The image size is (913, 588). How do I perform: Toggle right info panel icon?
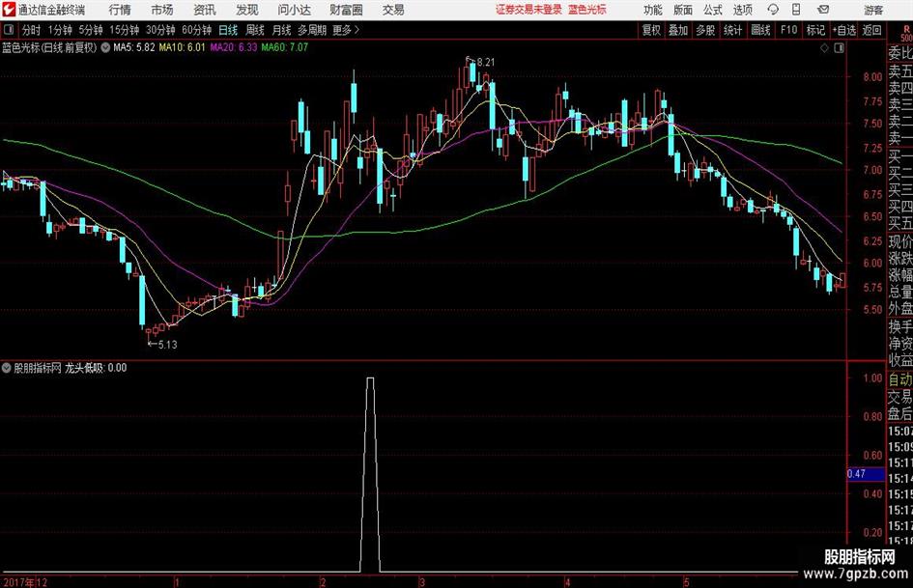click(x=839, y=48)
